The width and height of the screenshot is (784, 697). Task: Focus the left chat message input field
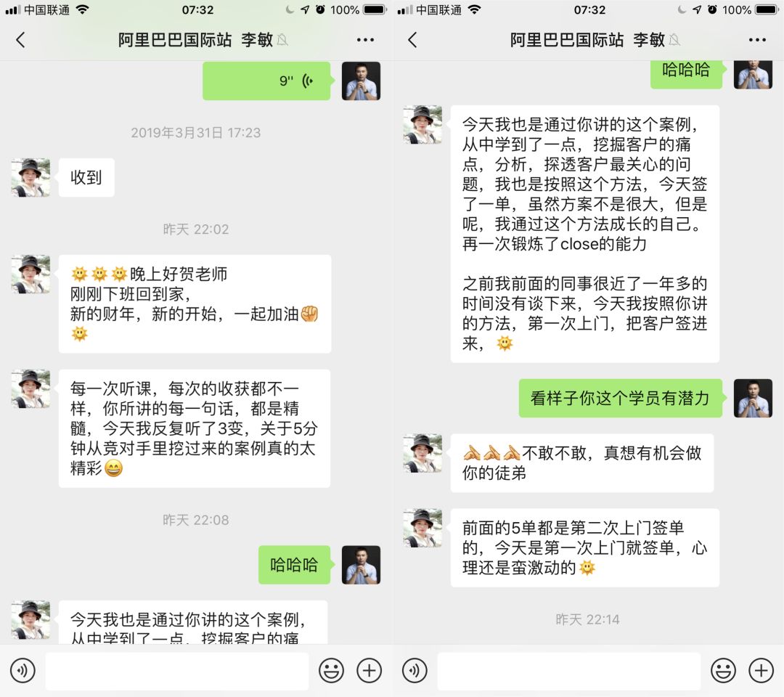pyautogui.click(x=177, y=671)
